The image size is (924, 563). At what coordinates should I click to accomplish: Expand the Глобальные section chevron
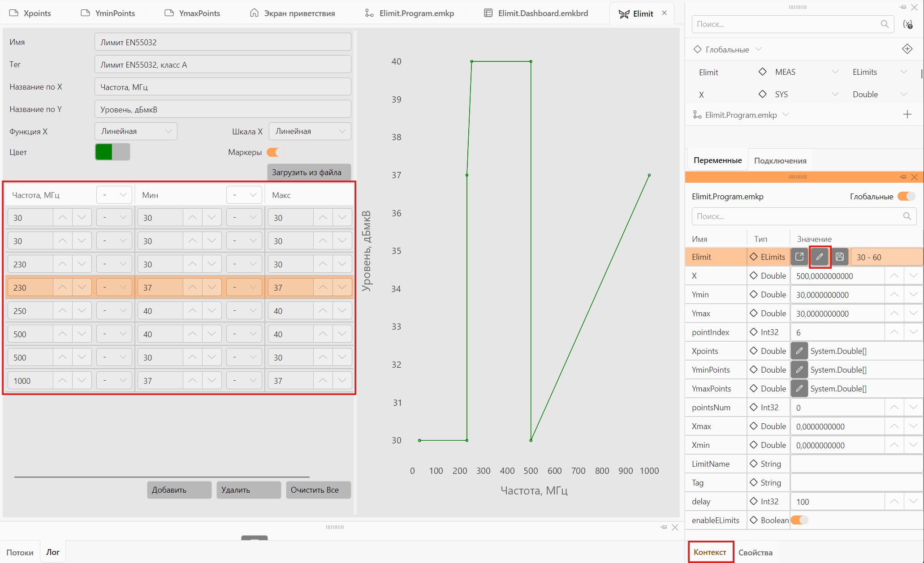point(758,49)
